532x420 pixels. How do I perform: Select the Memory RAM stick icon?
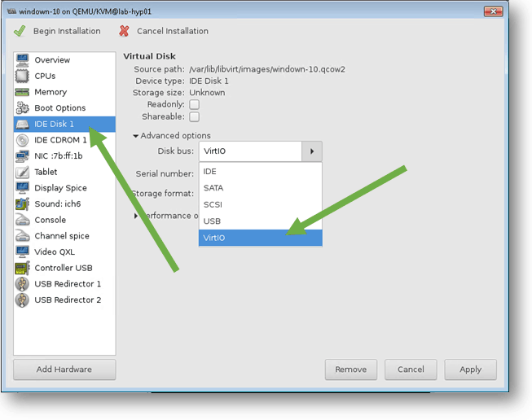coord(22,92)
